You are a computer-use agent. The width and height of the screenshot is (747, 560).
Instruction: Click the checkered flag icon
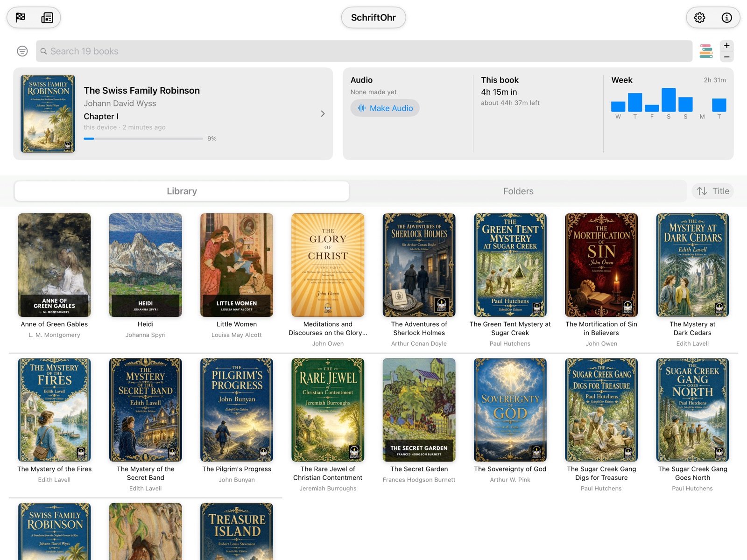point(20,18)
